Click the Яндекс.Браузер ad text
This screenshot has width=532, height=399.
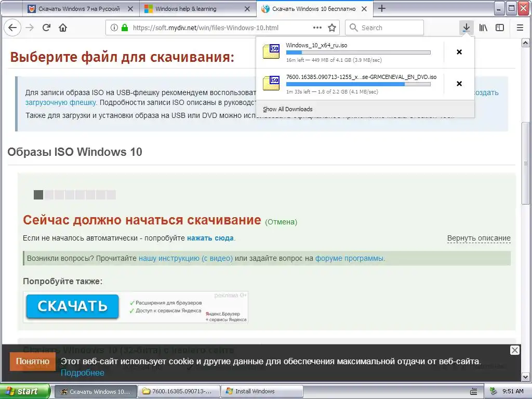(226, 316)
